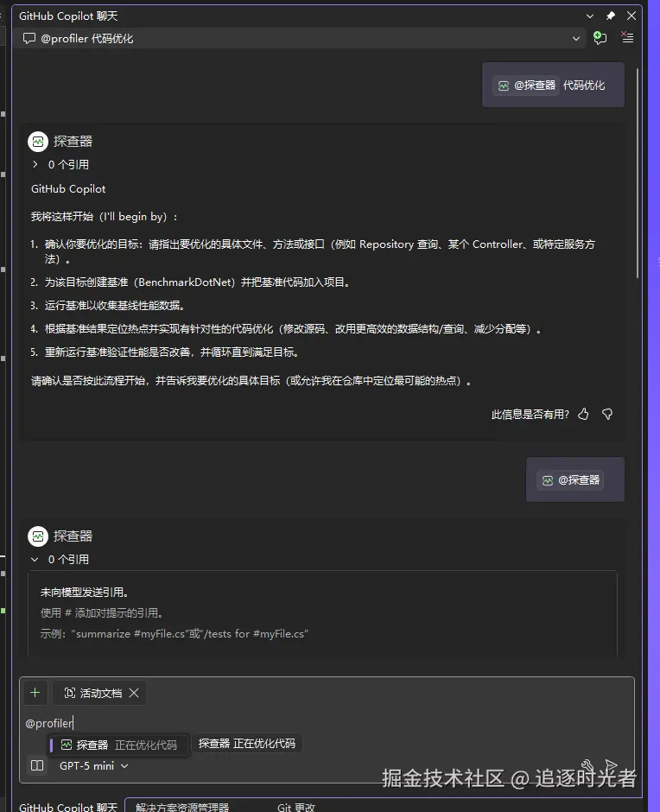Viewport: 660px width, 812px height.
Task: Click the '未向模型发送引用。' text
Action: pyautogui.click(x=85, y=592)
